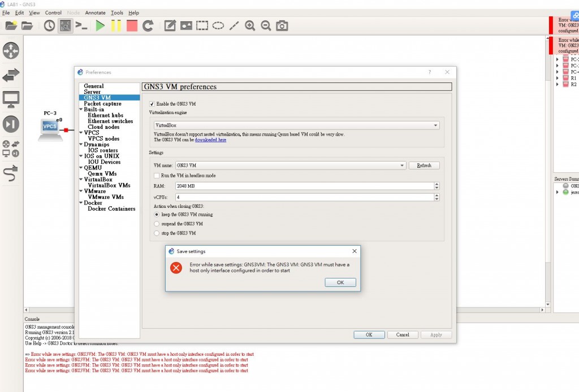Open the Virtualization engine VirtualBox dropdown
Screen dimensions: 579x392
pyautogui.click(x=296, y=125)
